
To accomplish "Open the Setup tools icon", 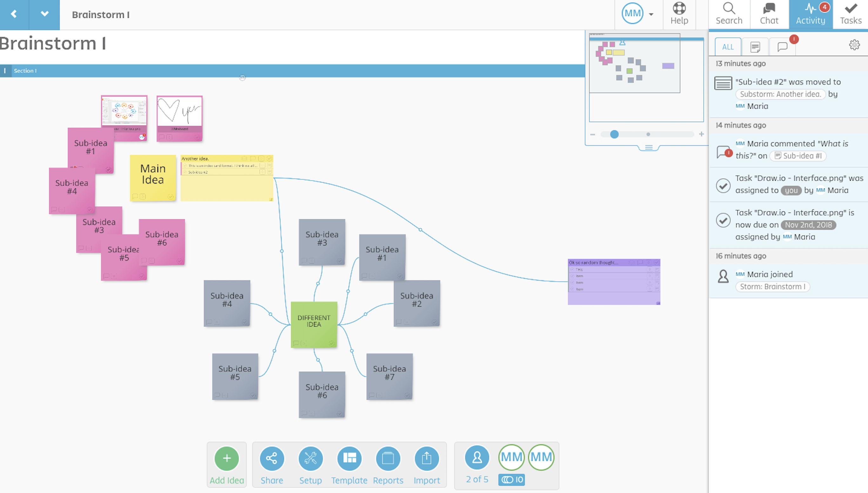I will tap(310, 458).
